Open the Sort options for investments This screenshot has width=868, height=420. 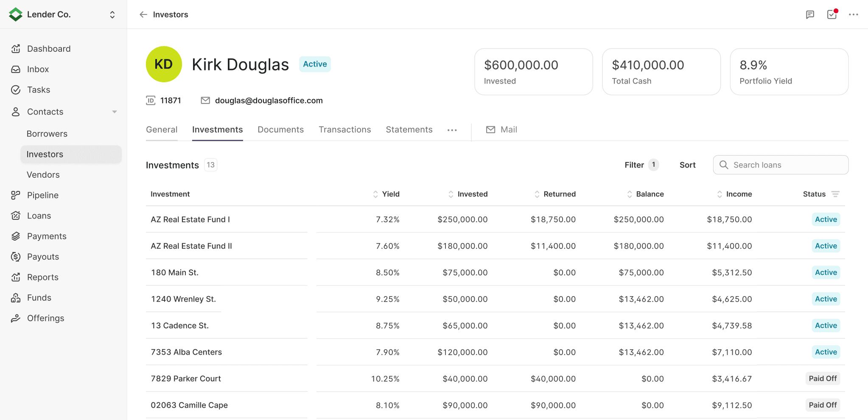click(x=687, y=165)
